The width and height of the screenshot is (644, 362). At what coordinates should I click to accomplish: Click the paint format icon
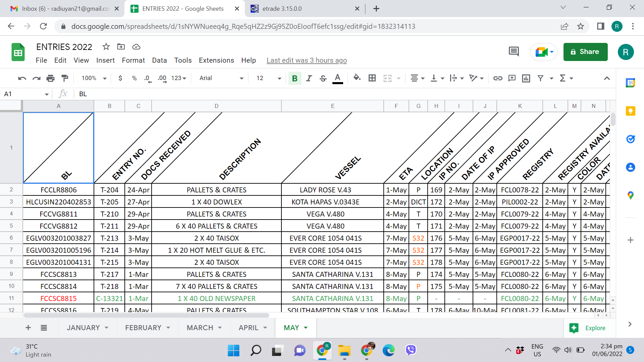pos(65,78)
